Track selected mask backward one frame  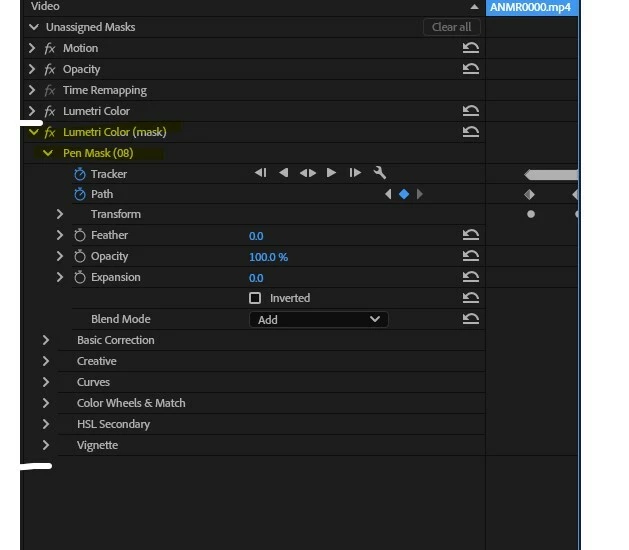261,173
